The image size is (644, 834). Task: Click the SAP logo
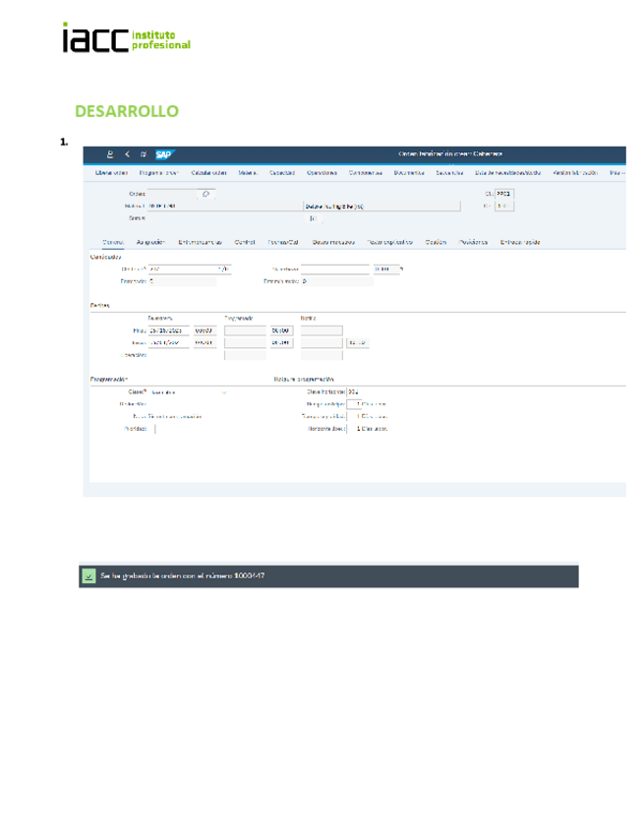(x=164, y=154)
